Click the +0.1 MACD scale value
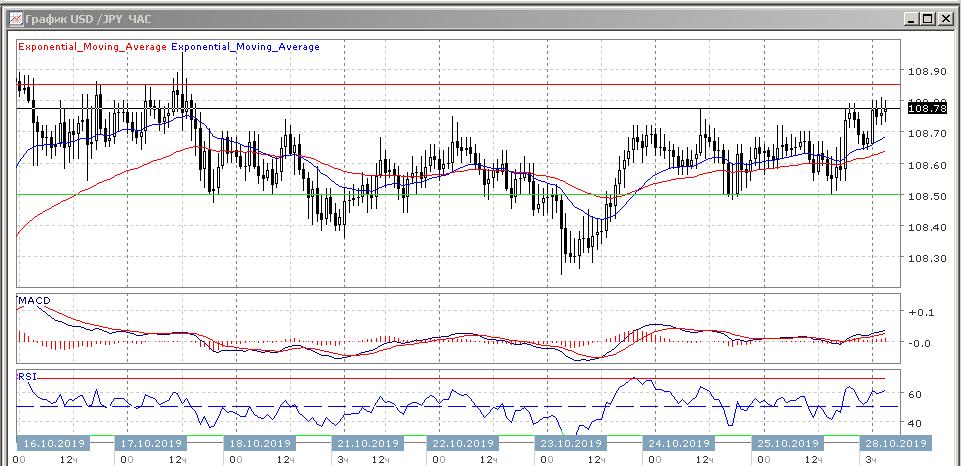Screen dimensions: 961x466 pyautogui.click(x=921, y=312)
